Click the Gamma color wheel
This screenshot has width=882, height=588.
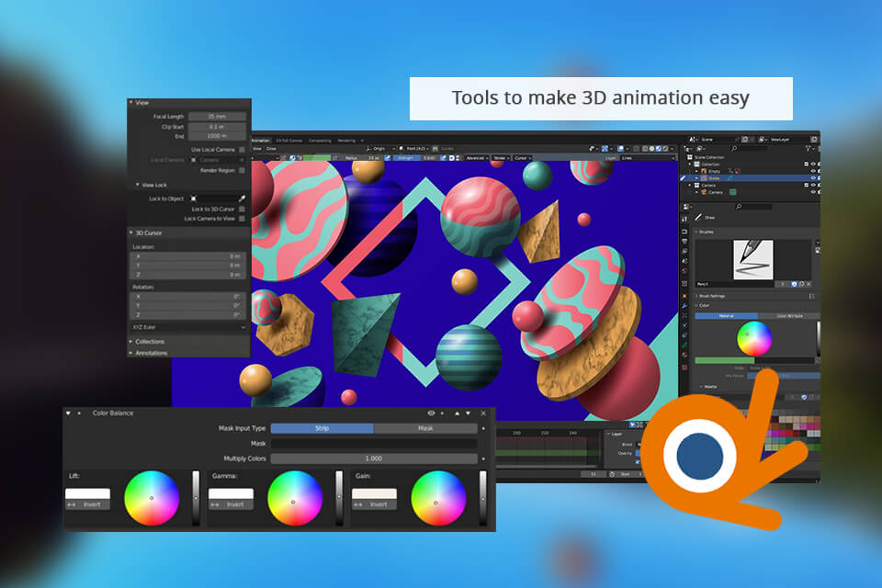click(x=295, y=498)
